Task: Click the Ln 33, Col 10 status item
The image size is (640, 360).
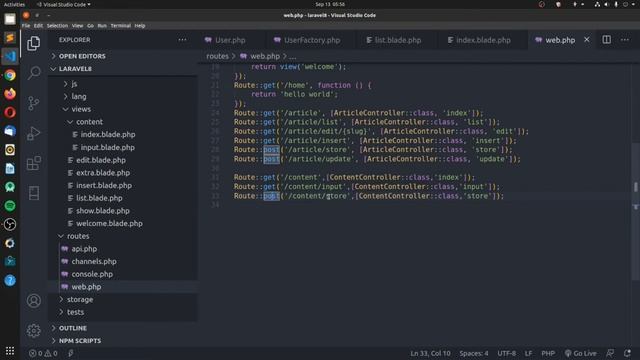Action: pos(430,353)
